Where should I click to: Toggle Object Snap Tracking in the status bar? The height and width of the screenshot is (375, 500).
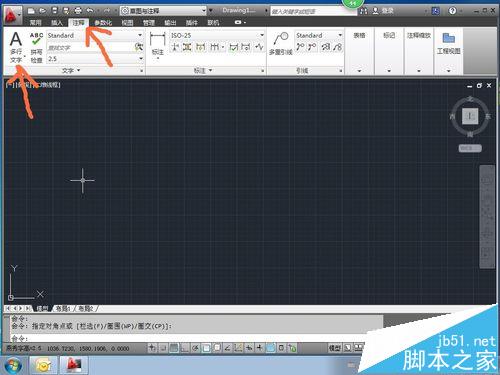[227, 348]
